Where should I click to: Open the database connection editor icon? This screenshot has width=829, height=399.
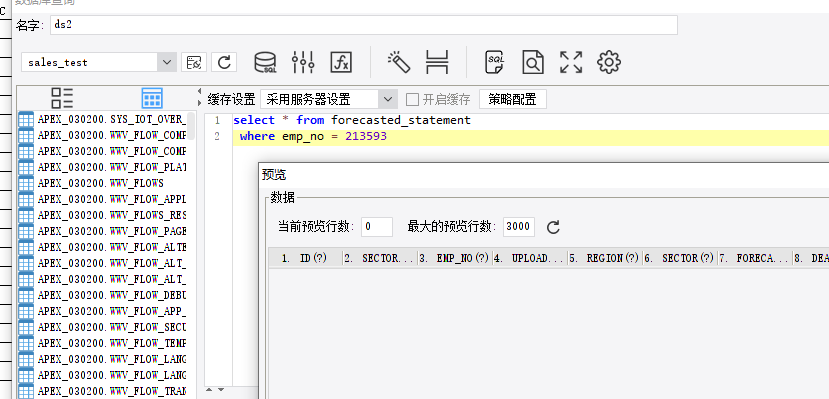click(x=194, y=62)
